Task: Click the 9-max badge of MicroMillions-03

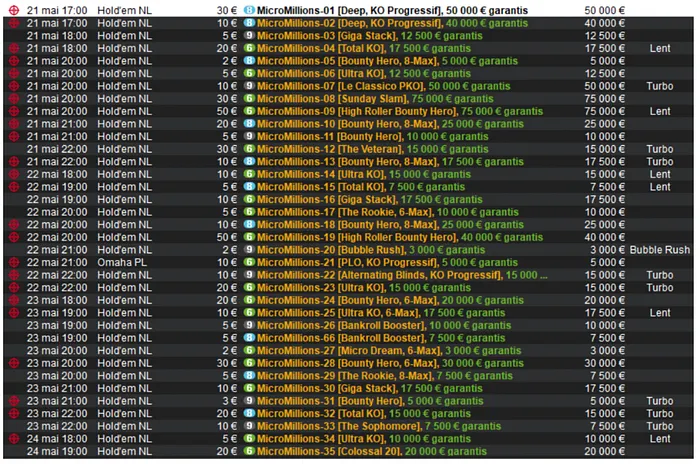Action: tap(249, 35)
